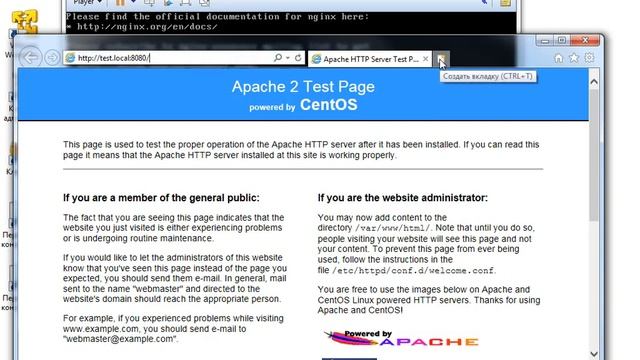Screen dimensions: 640x360
Task: Open the yellow VMware desktop icon
Action: click(x=24, y=21)
